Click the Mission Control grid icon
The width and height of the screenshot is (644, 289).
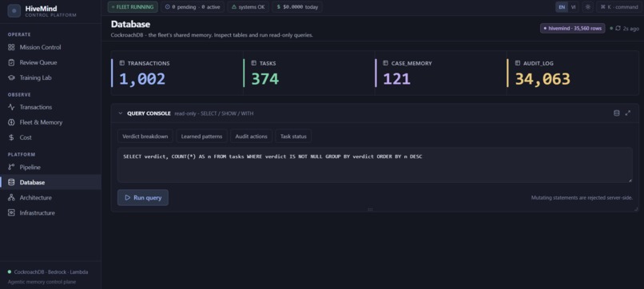[11, 47]
